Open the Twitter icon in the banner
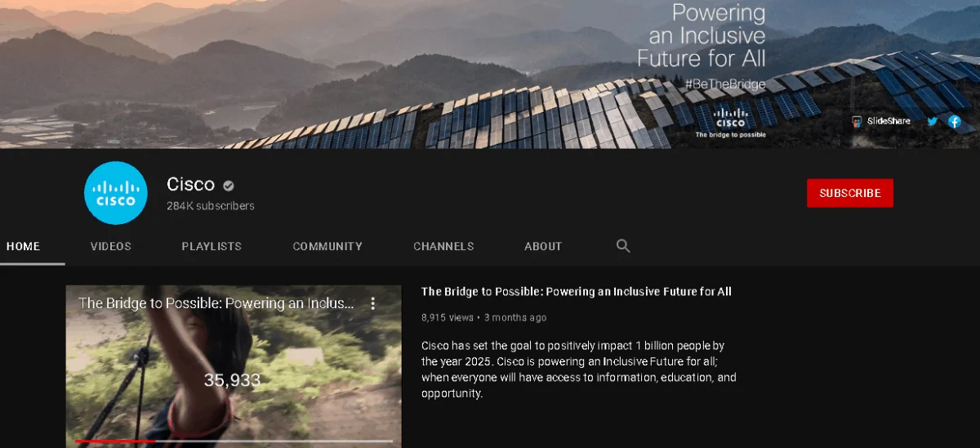 click(932, 121)
